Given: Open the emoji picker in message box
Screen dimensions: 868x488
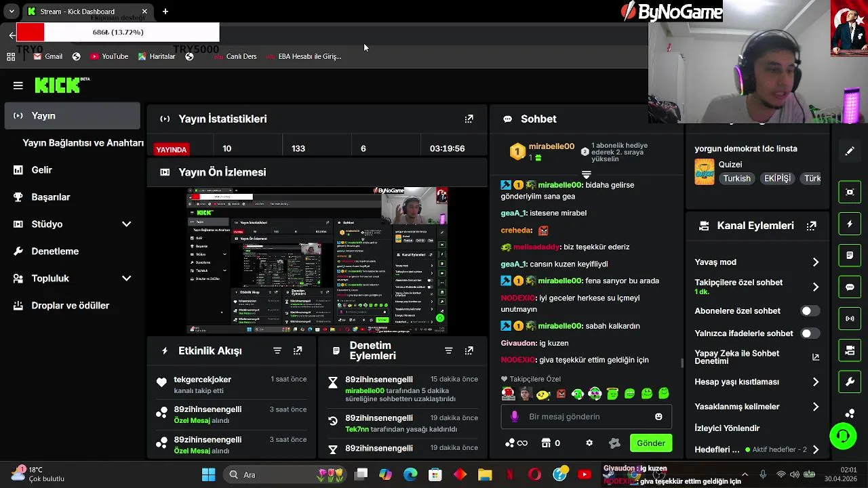Looking at the screenshot, I should pos(658,417).
